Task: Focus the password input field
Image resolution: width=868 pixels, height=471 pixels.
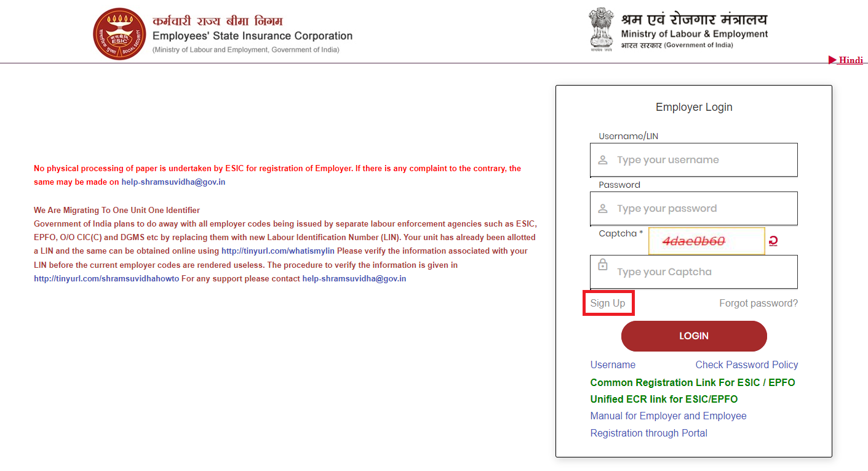Action: (x=701, y=209)
